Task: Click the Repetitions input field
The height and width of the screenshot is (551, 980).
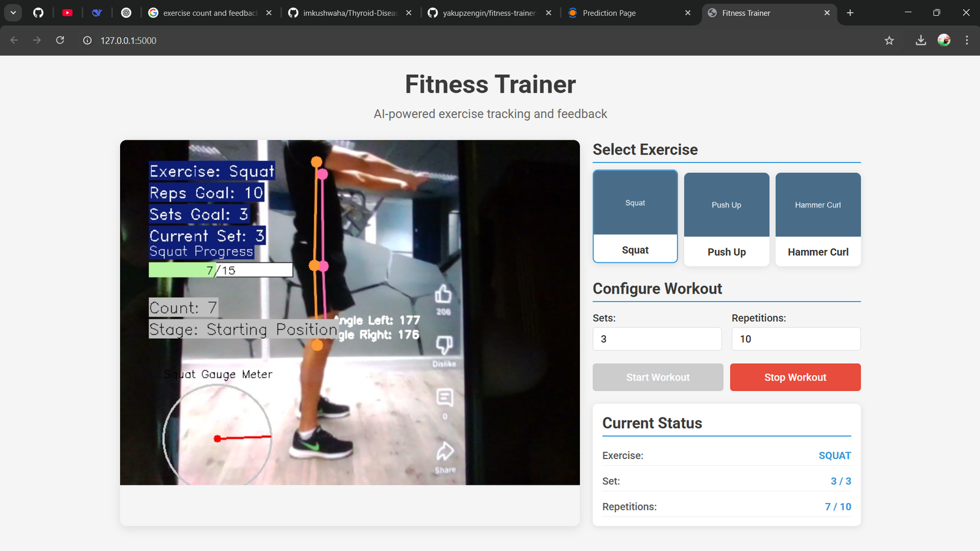Action: tap(796, 339)
